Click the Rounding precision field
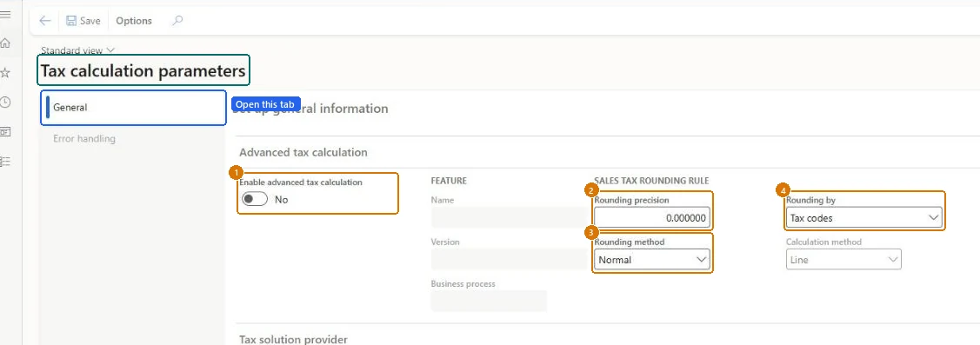 pos(652,218)
